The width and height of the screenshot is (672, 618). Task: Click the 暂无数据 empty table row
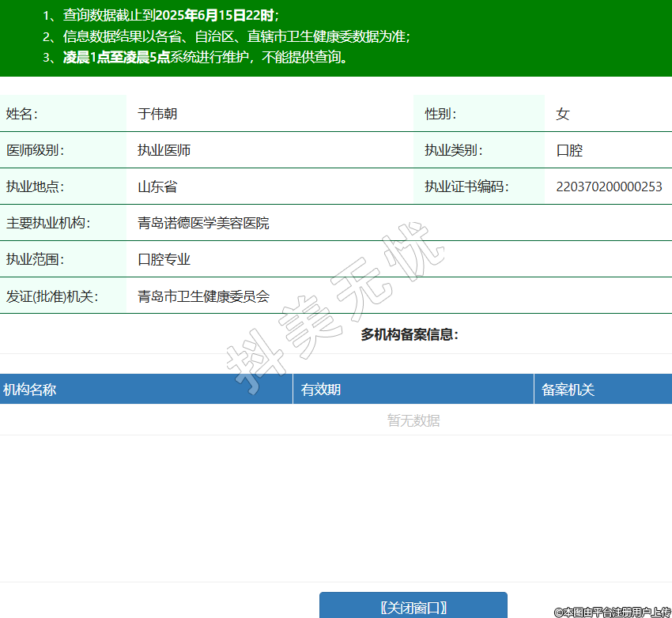(413, 420)
